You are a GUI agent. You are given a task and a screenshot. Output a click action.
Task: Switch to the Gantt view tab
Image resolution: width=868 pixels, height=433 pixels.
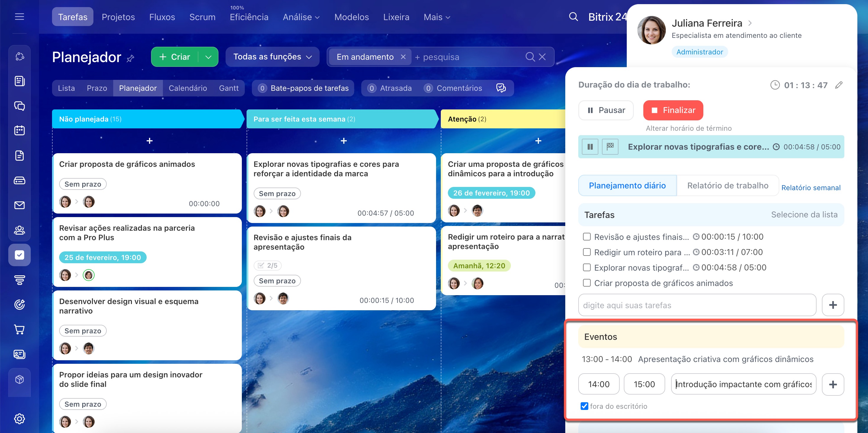229,88
